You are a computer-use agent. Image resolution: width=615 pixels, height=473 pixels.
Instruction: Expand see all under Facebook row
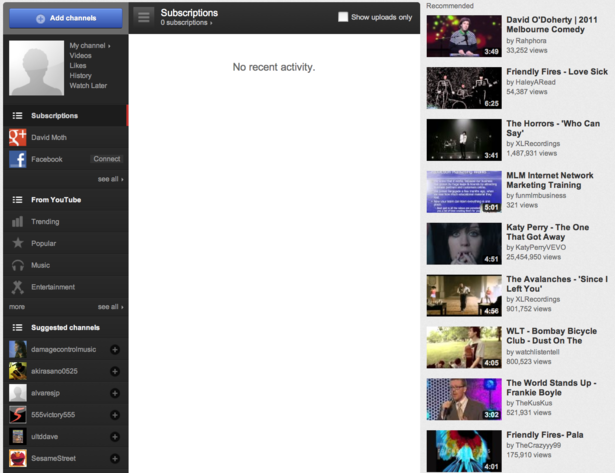point(111,179)
